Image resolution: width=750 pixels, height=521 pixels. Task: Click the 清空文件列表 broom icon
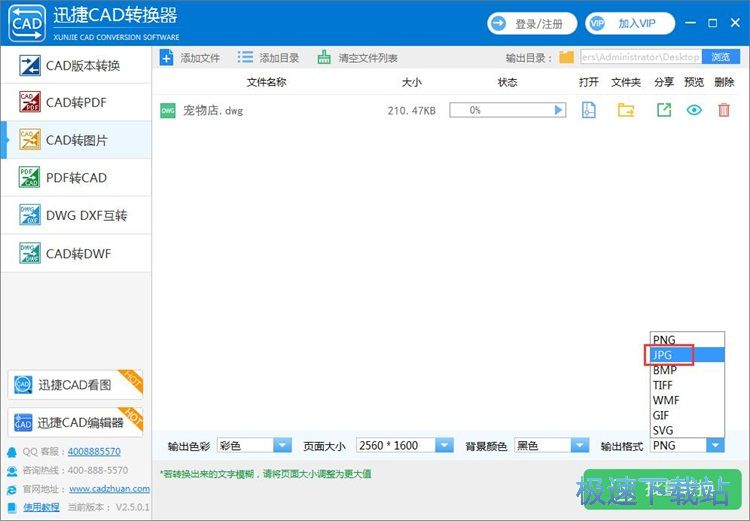coord(324,58)
